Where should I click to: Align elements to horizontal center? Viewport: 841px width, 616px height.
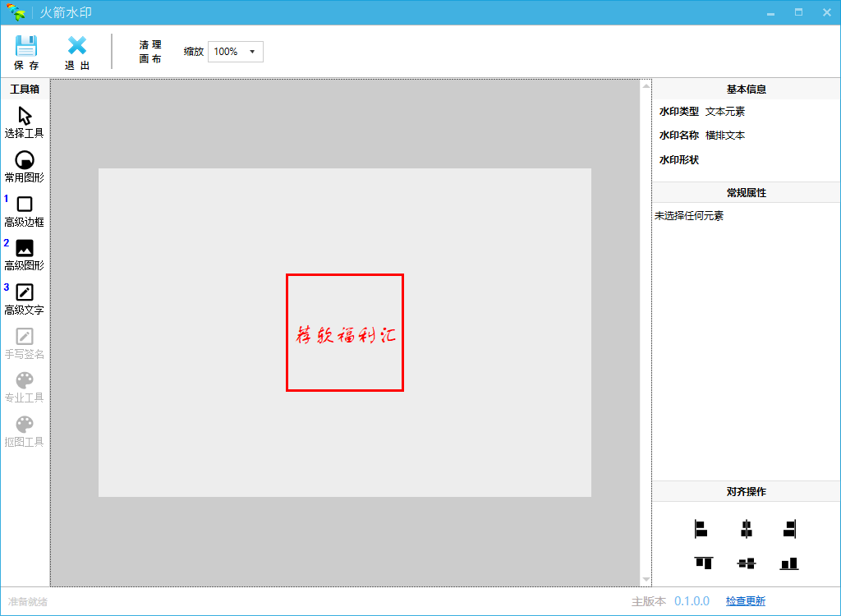[746, 529]
